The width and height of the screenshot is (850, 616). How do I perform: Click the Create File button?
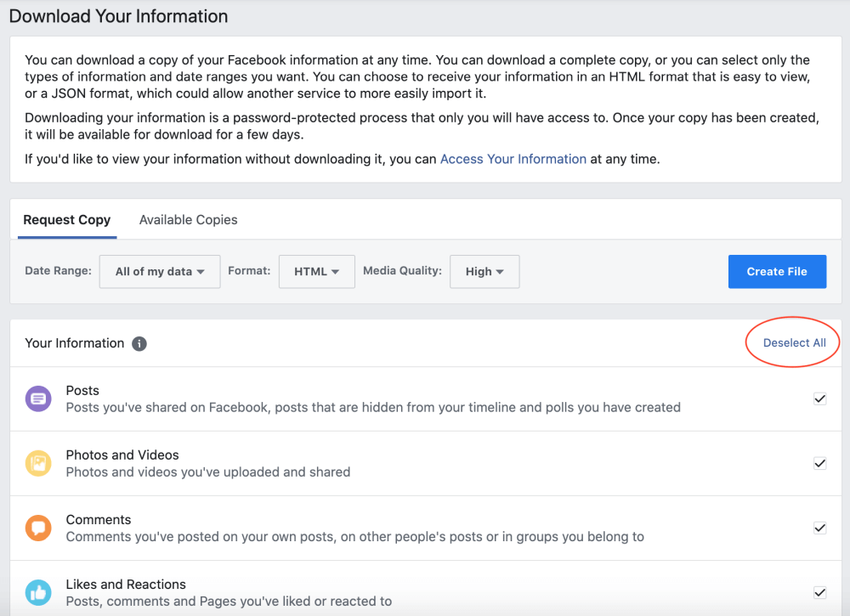[778, 271]
